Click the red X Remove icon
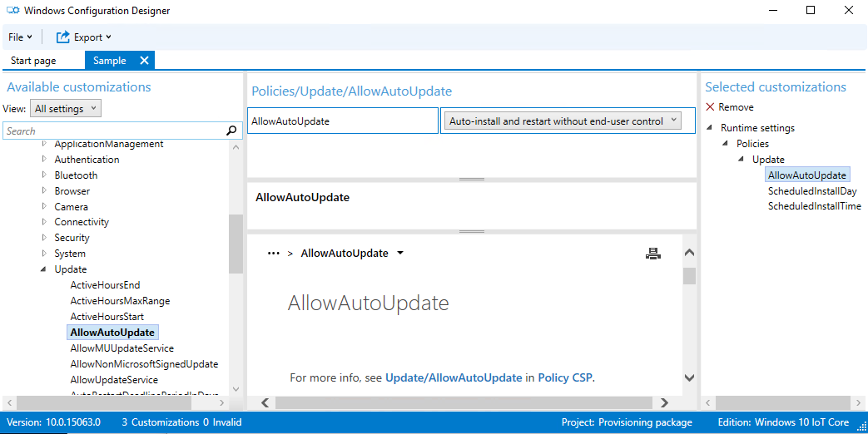This screenshot has width=868, height=434. (710, 106)
